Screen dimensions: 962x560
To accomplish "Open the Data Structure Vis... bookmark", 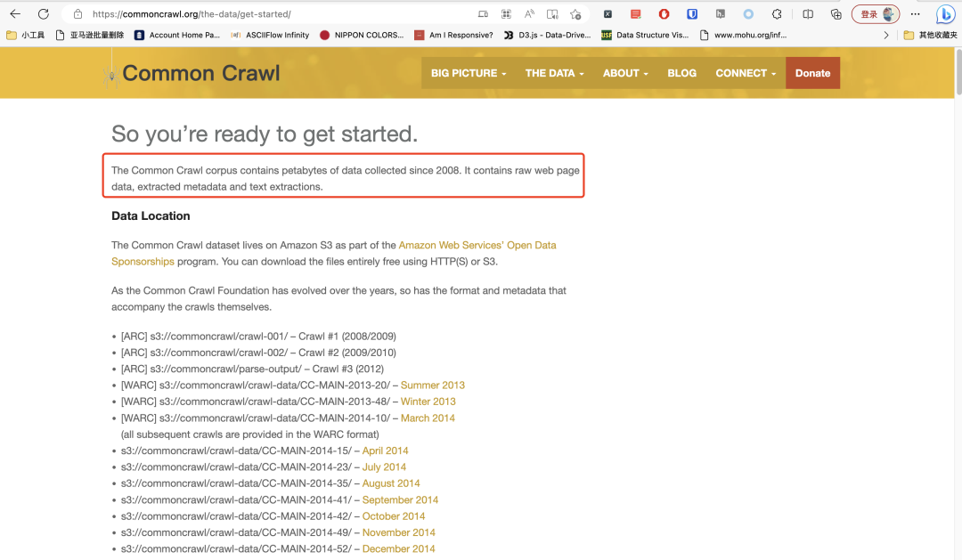I will click(x=645, y=35).
